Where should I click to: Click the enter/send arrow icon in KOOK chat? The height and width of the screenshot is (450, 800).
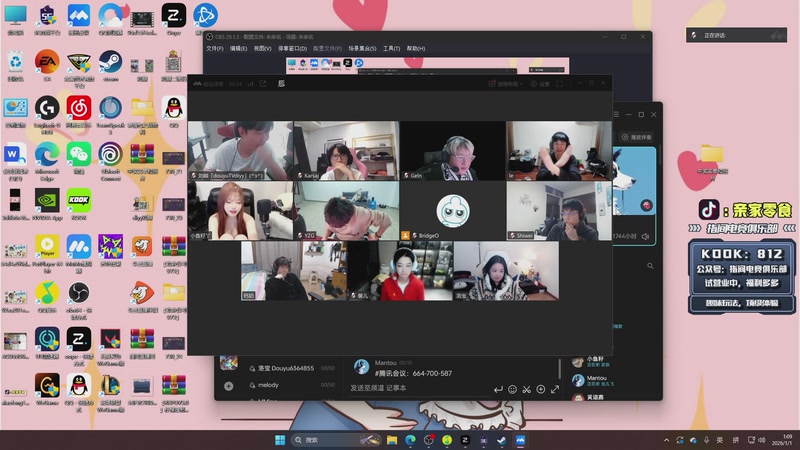coord(498,389)
